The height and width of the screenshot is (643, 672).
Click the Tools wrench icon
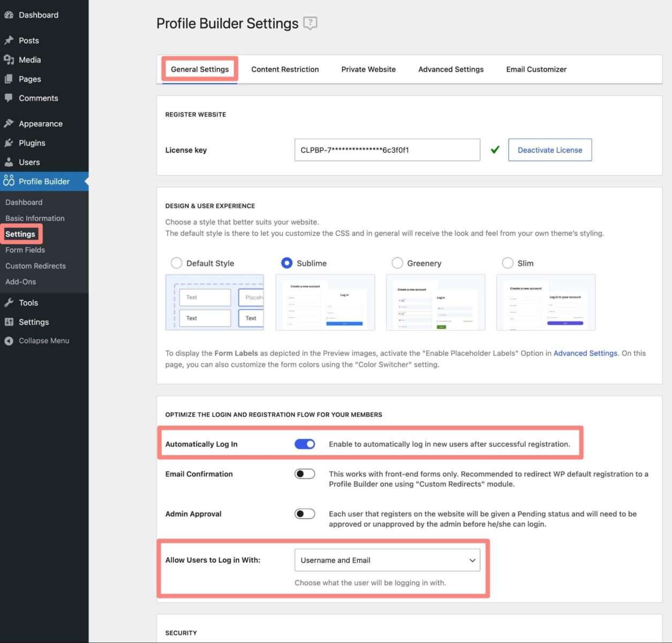(9, 302)
